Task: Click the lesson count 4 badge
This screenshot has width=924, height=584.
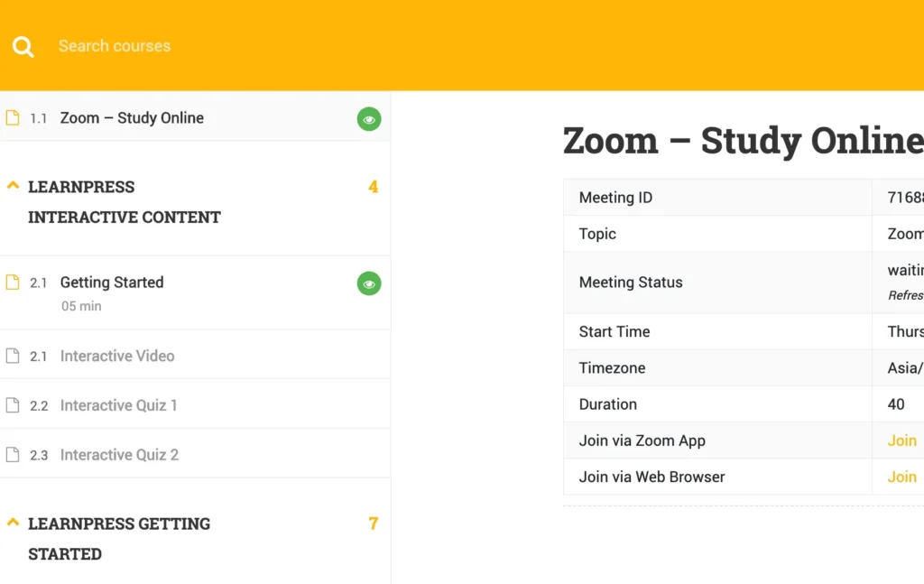Action: coord(373,187)
